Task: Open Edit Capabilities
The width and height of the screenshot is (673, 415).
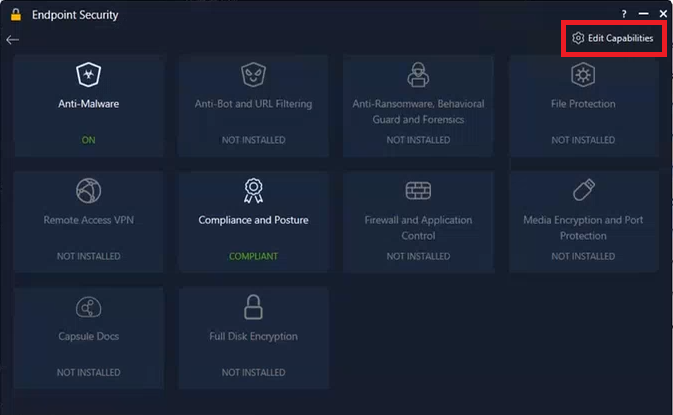Action: point(614,38)
